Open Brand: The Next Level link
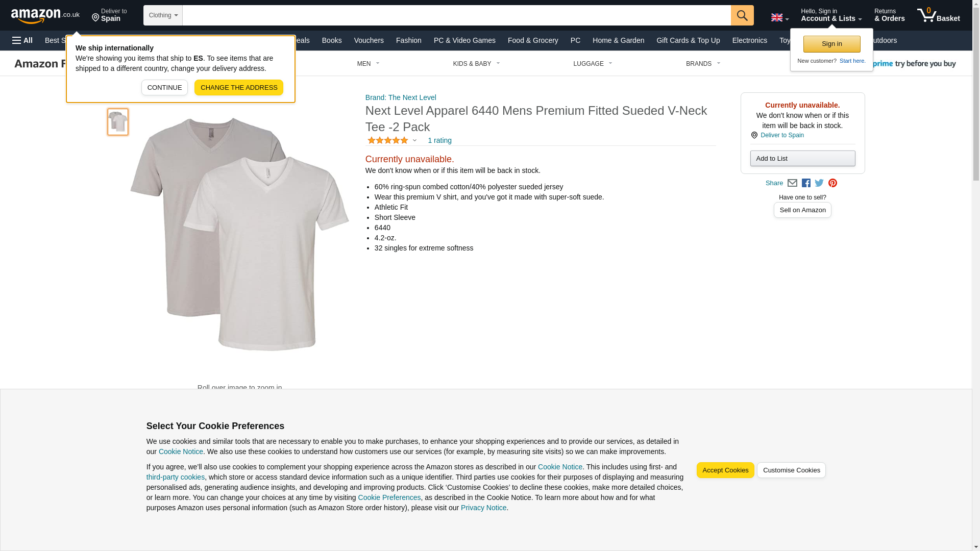 (401, 97)
